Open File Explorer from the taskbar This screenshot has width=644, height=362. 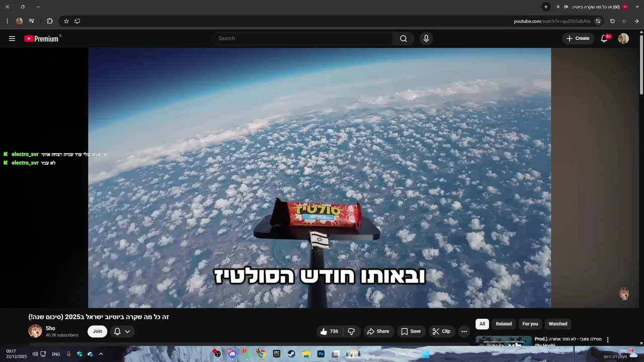pos(306,354)
